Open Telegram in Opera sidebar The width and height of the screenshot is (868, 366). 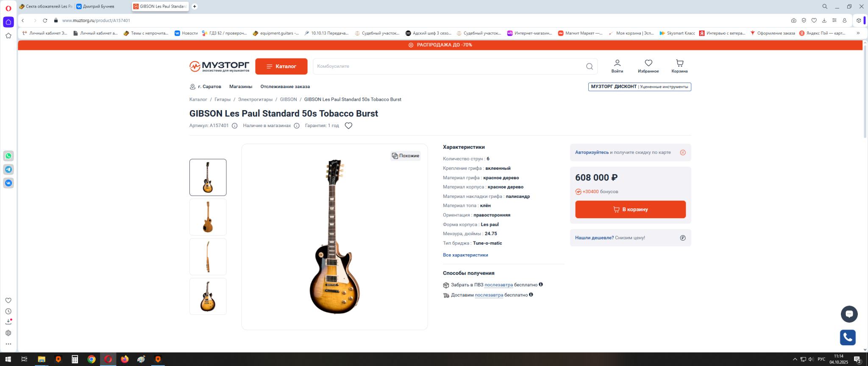[x=8, y=169]
